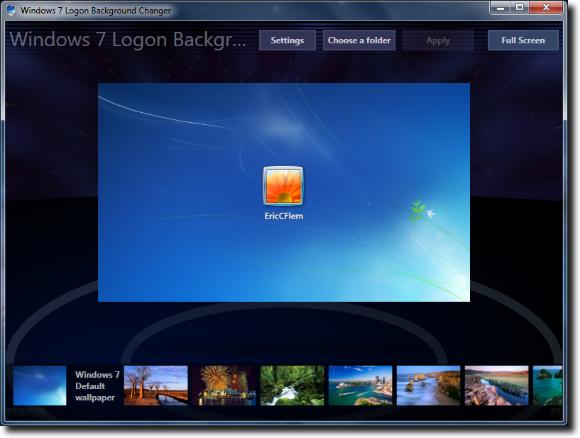Click the Windows 7 Default wallpaper label
580x438 pixels.
tap(97, 386)
